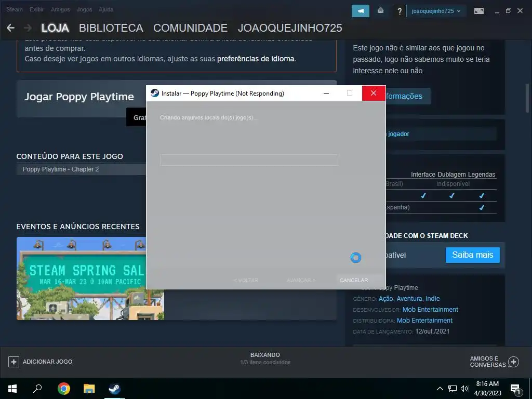Viewport: 532px width, 399px height.
Task: Click the CANCELAR button in install dialog
Action: tap(354, 280)
